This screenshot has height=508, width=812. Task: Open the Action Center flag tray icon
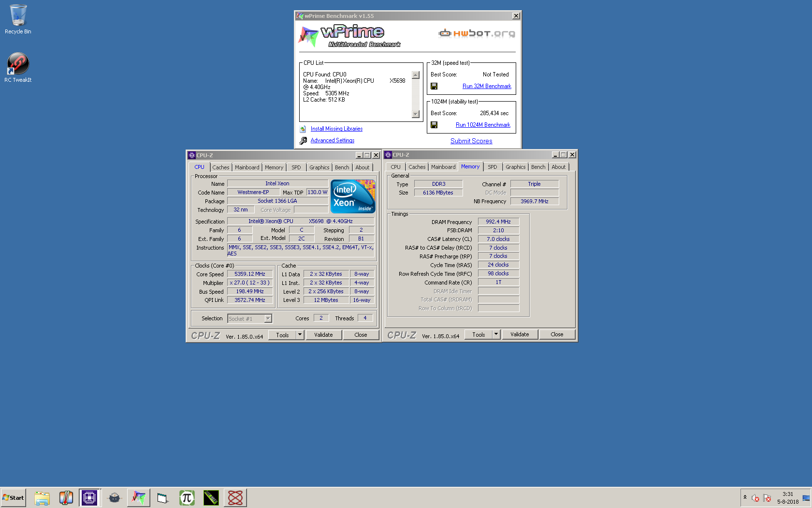click(767, 498)
